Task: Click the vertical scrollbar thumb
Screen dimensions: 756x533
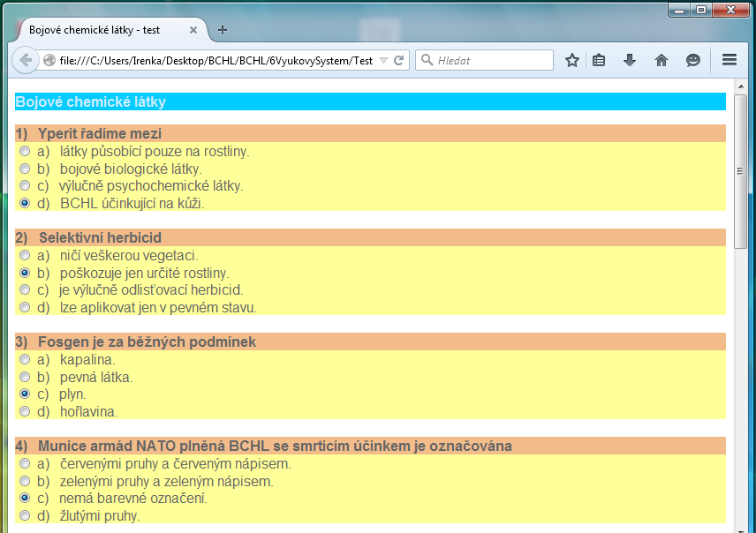Action: point(741,171)
